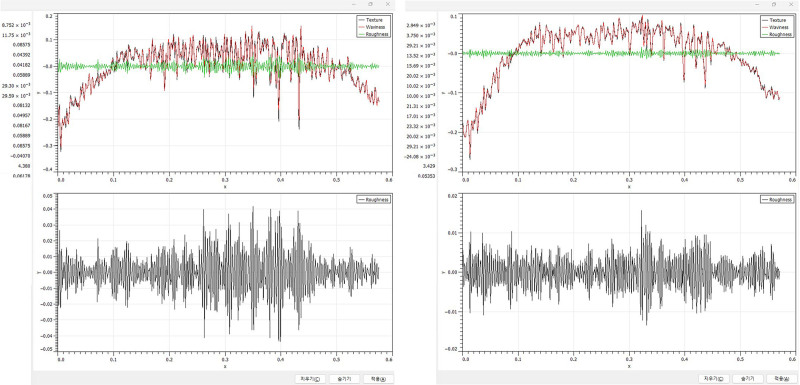Select value 0.04392 in left list
This screenshot has height=385, width=800.
21,55
